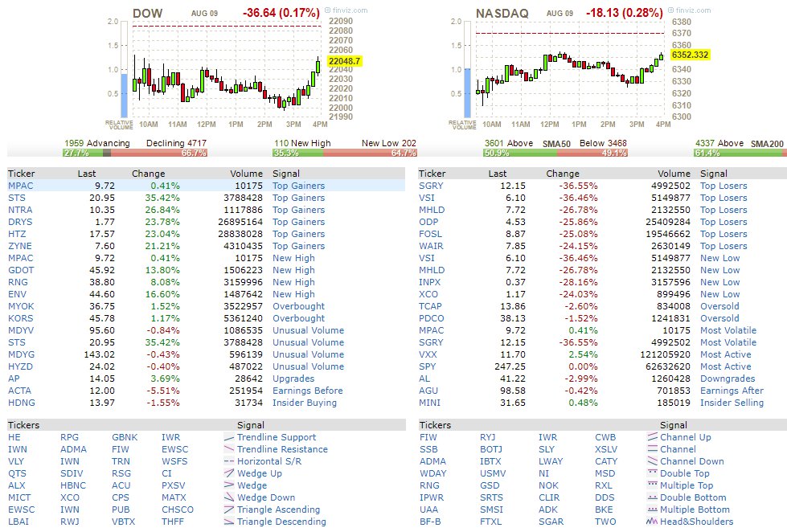Click the Head&Shoulders pattern icon
The image size is (787, 532).
(x=652, y=522)
